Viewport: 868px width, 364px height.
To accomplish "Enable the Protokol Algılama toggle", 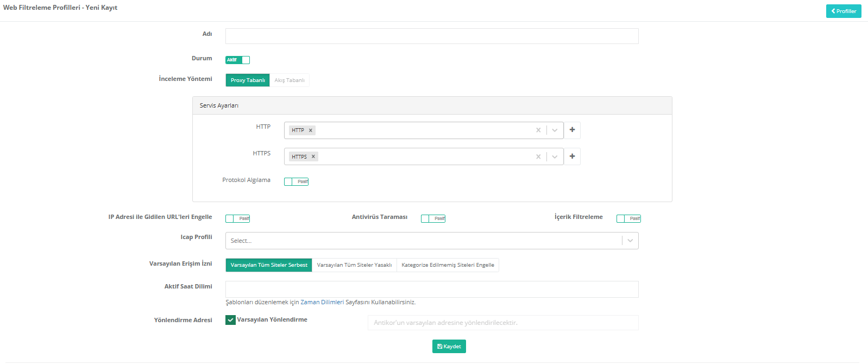I will [296, 181].
